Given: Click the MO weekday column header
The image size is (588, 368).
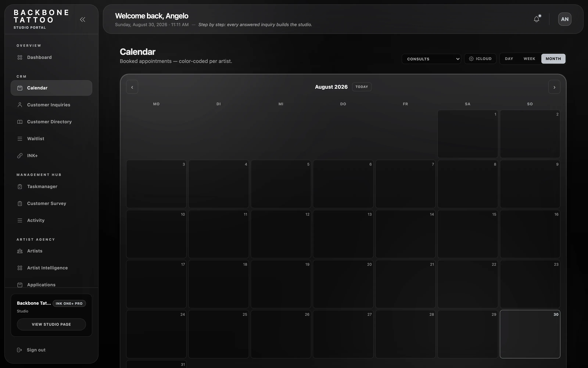Looking at the screenshot, I should (156, 104).
